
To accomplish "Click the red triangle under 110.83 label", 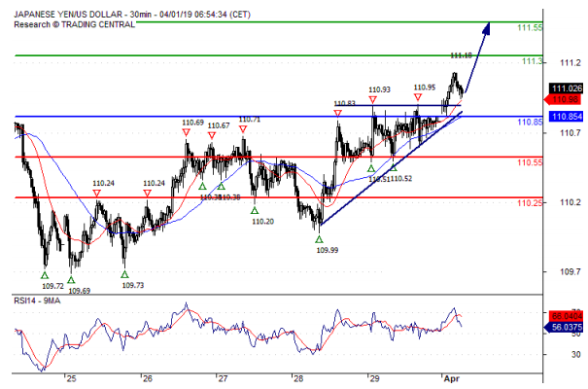I will 338,114.
